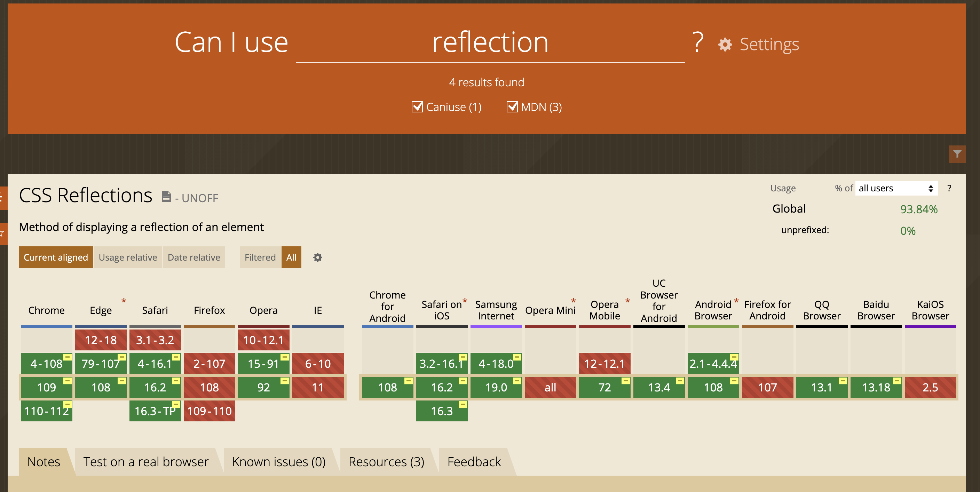Click the note flag on Chrome 109 cell
Image resolution: width=980 pixels, height=492 pixels.
(67, 381)
